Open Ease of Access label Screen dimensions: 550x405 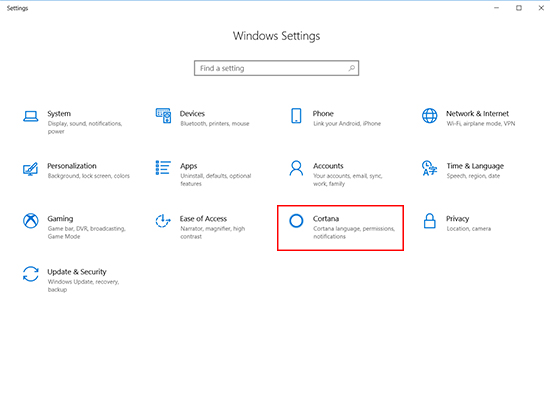(203, 219)
